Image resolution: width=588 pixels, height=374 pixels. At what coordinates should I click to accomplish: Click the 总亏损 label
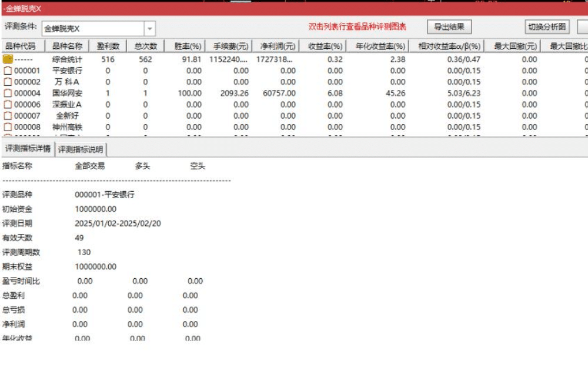(x=14, y=309)
